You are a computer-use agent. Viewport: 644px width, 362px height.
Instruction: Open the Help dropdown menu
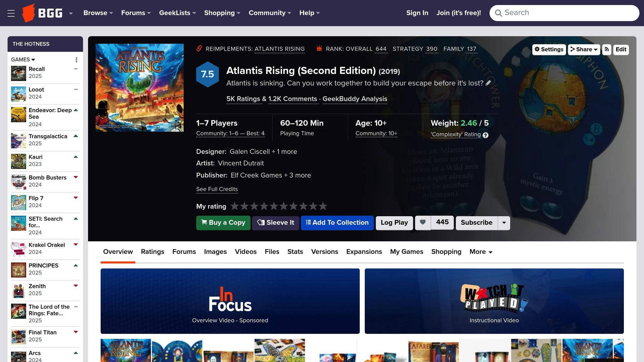pyautogui.click(x=309, y=13)
